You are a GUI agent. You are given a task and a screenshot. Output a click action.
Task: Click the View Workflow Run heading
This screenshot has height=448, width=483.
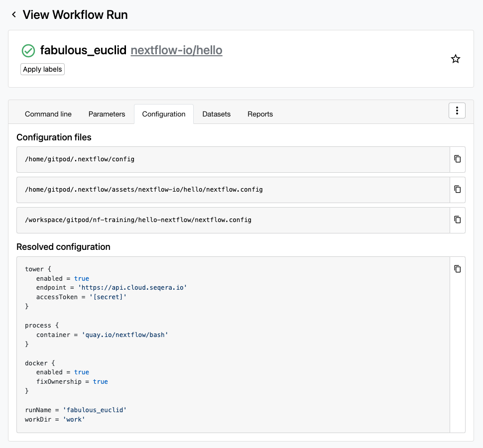click(x=75, y=14)
